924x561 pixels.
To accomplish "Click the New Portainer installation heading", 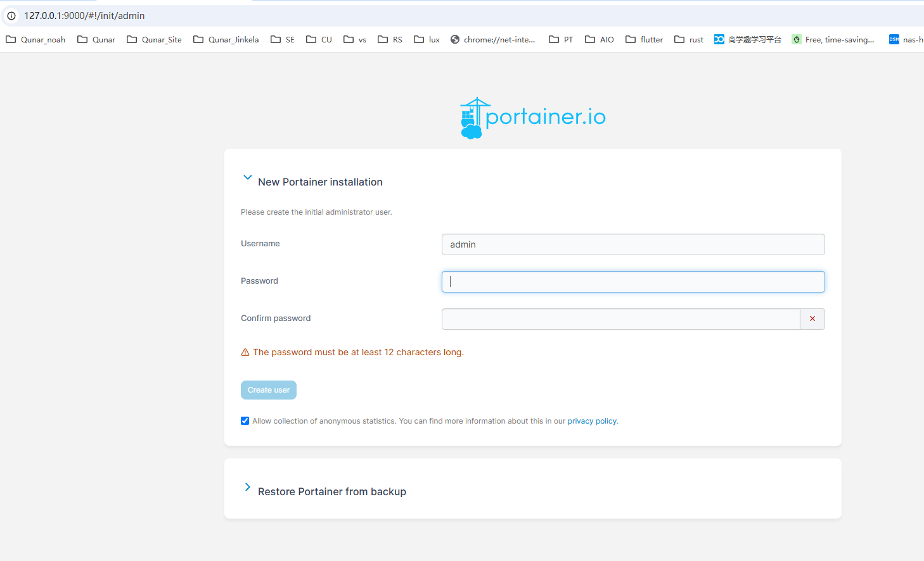I will [x=320, y=182].
